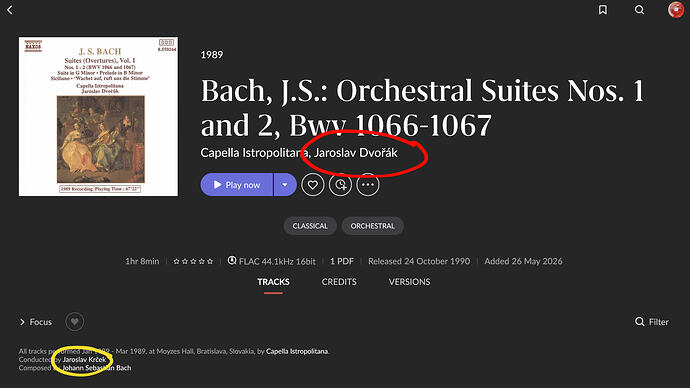This screenshot has width=690, height=388.
Task: Open the Play now dropdown arrow
Action: click(285, 185)
